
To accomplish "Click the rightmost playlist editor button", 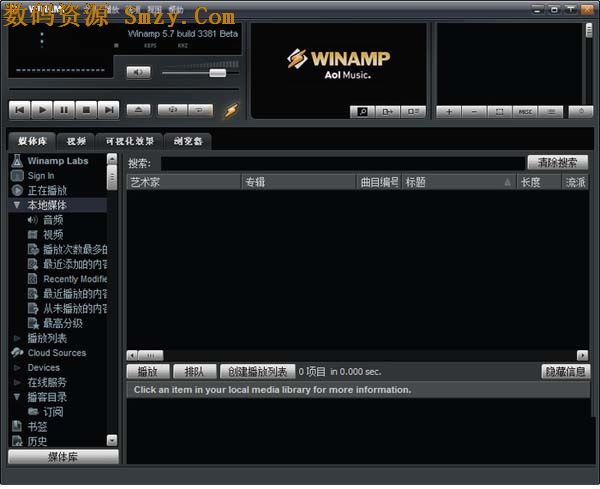I will click(x=581, y=112).
